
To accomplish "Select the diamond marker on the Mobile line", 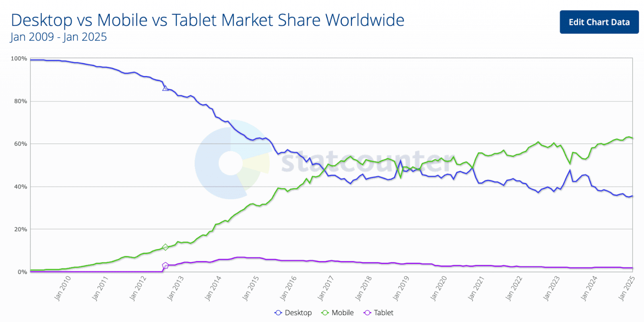I will pyautogui.click(x=165, y=247).
